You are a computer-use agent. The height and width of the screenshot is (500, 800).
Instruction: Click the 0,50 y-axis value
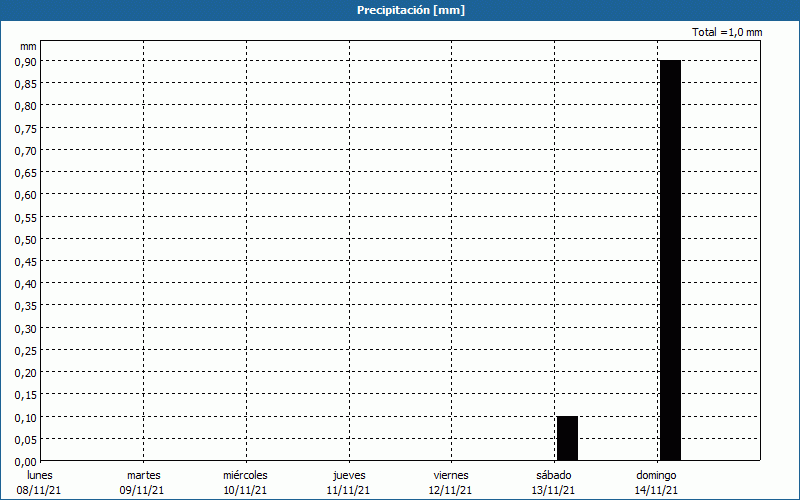[26, 240]
